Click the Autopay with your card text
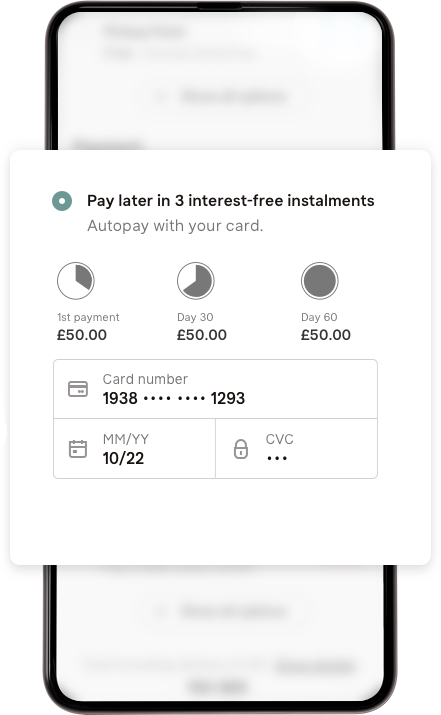The image size is (441, 715). click(x=175, y=226)
